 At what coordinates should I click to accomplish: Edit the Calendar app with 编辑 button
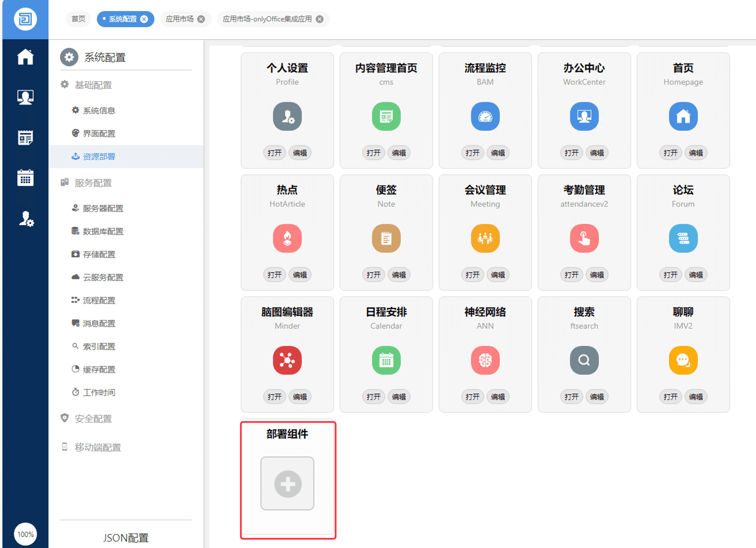pos(399,397)
